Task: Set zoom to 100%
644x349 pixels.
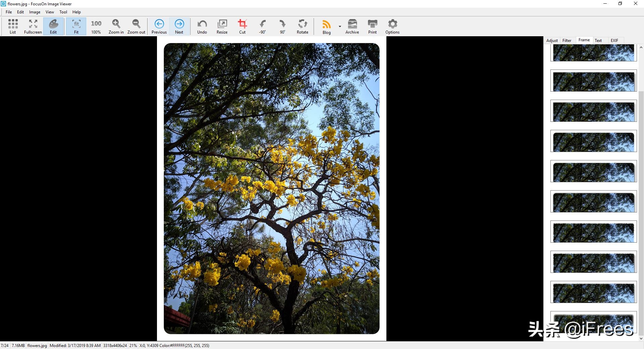Action: pyautogui.click(x=96, y=27)
